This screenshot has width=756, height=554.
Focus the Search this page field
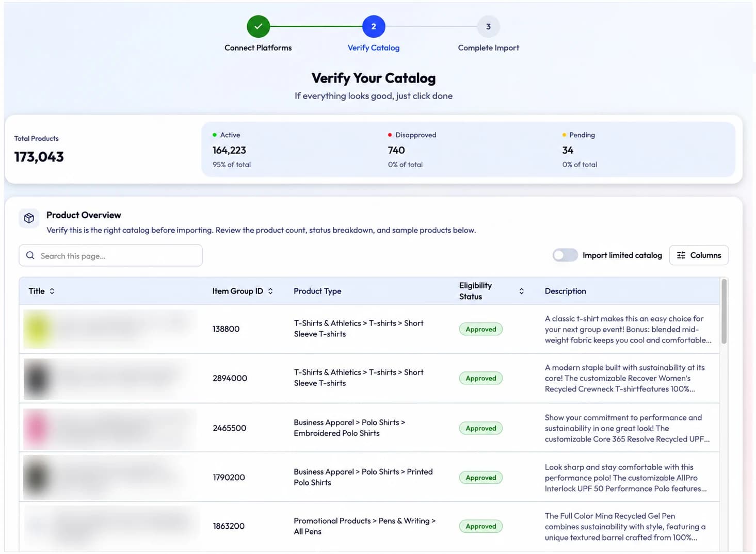(x=110, y=255)
